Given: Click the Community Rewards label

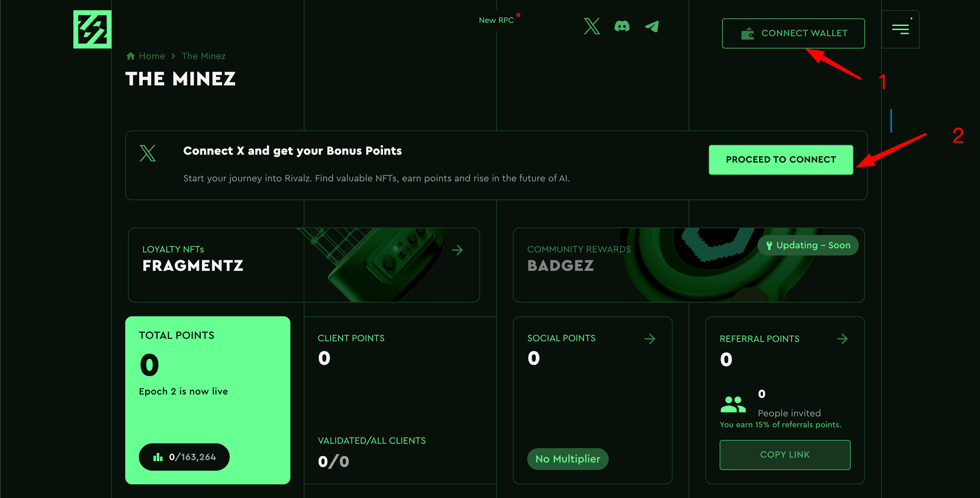Looking at the screenshot, I should [x=579, y=249].
